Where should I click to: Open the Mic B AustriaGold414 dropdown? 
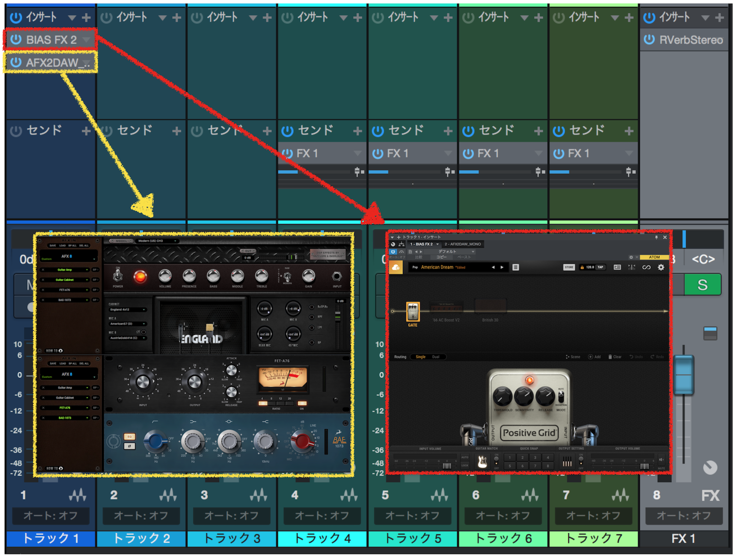click(x=128, y=338)
